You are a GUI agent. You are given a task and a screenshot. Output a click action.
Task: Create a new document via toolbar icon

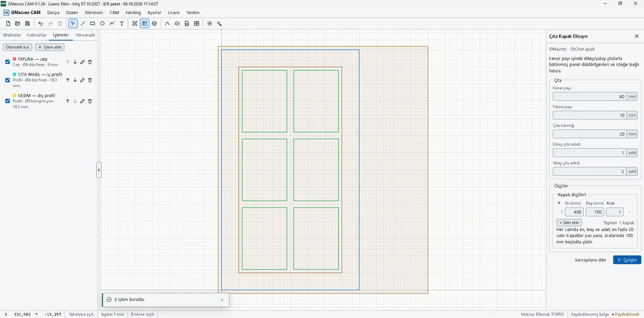click(8, 24)
